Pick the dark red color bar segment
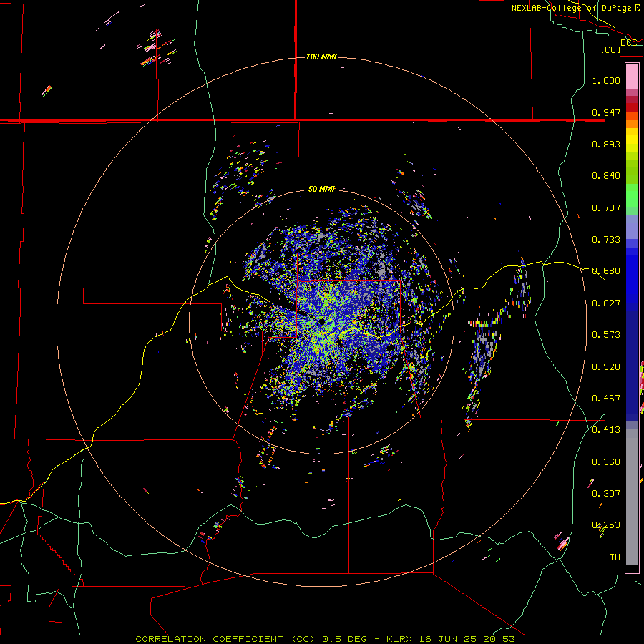The image size is (644, 644). coord(632,107)
